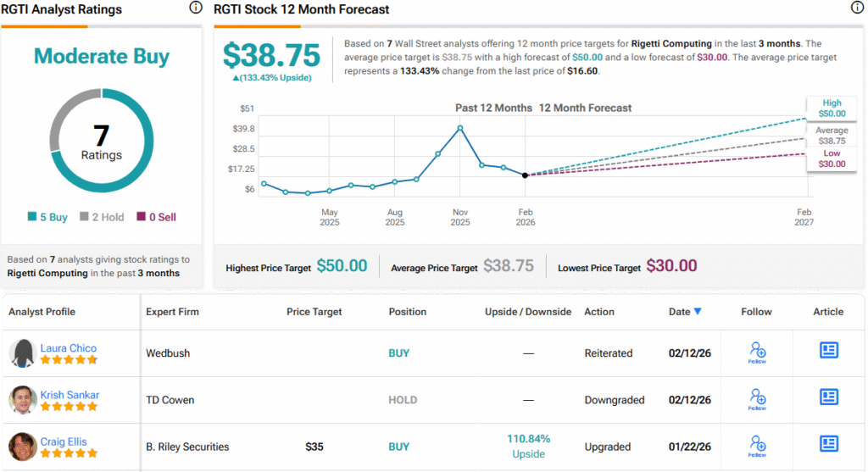Click the info icon beside 12 Month Forecast
Screen dimensions: 868x472
tap(857, 8)
